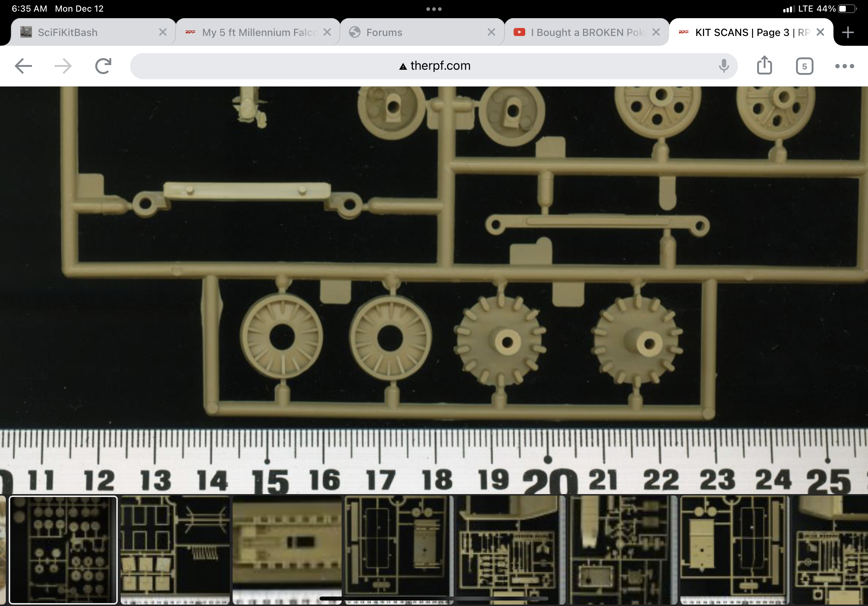Close the I Bought a BROKEN tab

pyautogui.click(x=656, y=32)
